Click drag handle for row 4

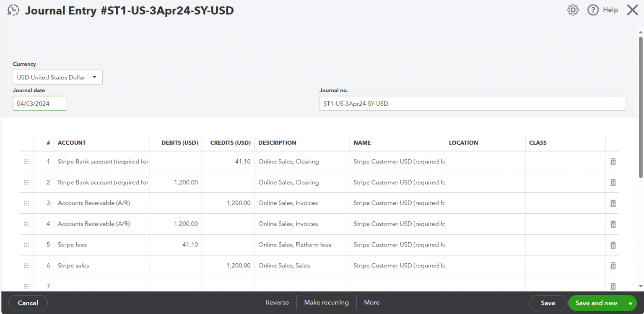pos(26,224)
